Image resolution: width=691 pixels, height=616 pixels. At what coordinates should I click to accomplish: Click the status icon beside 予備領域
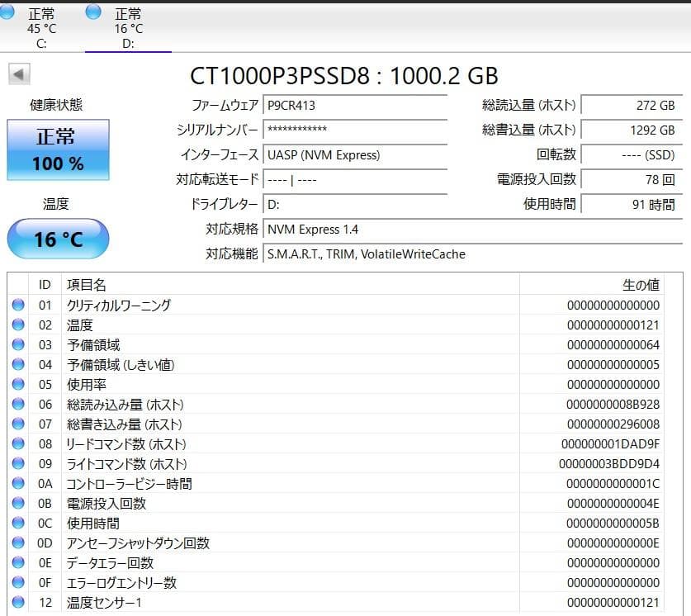[x=18, y=344]
